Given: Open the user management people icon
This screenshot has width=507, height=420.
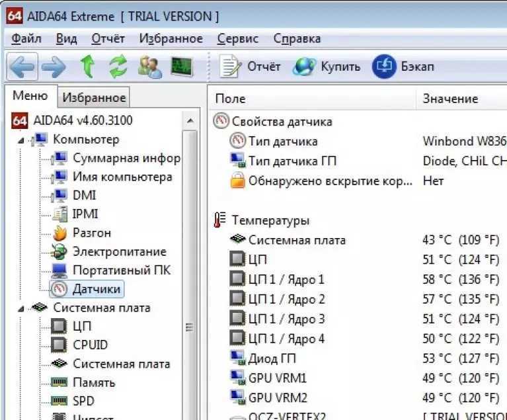Looking at the screenshot, I should (150, 67).
